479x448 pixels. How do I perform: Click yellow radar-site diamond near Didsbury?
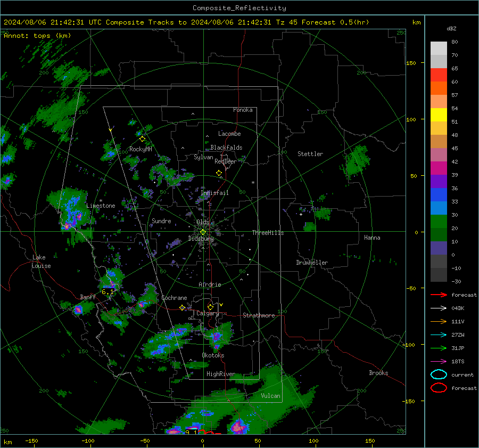pyautogui.click(x=203, y=232)
